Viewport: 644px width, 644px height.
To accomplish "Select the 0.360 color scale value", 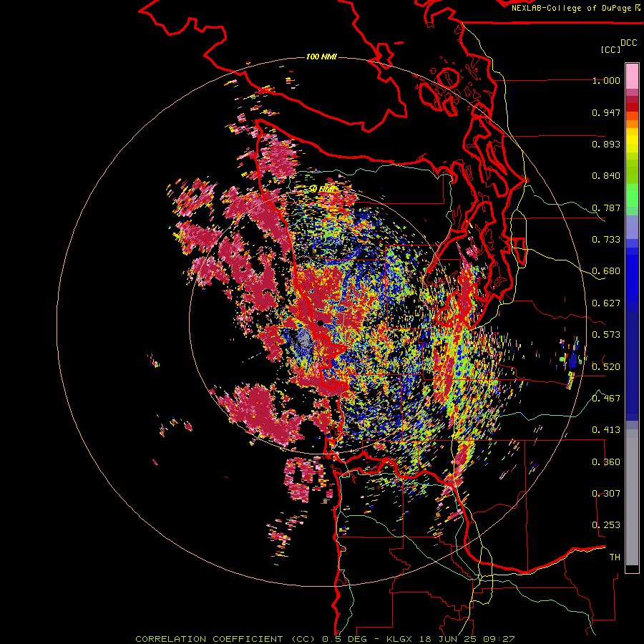I will tap(606, 462).
